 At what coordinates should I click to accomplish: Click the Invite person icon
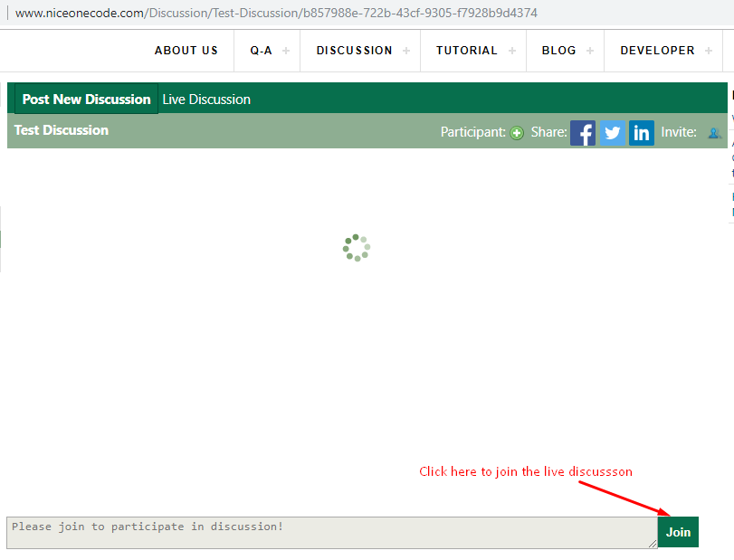(x=713, y=133)
